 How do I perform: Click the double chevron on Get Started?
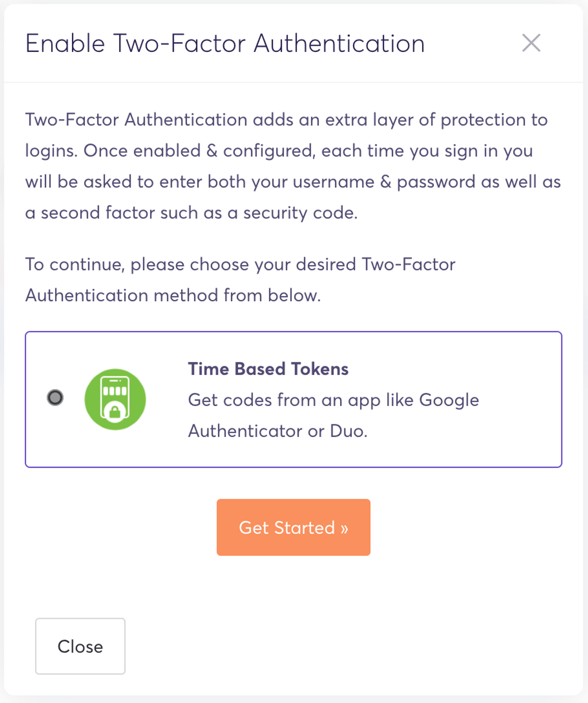click(344, 528)
